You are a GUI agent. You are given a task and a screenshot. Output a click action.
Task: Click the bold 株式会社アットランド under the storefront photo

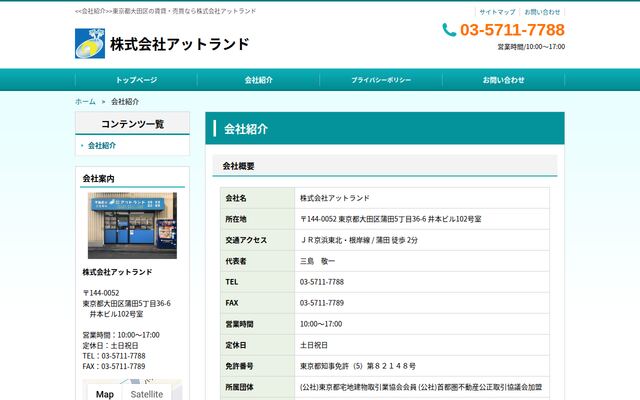pyautogui.click(x=117, y=272)
